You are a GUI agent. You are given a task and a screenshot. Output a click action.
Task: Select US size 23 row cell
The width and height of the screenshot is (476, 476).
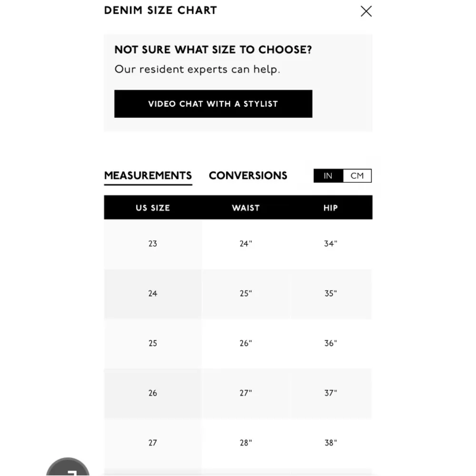pyautogui.click(x=152, y=244)
